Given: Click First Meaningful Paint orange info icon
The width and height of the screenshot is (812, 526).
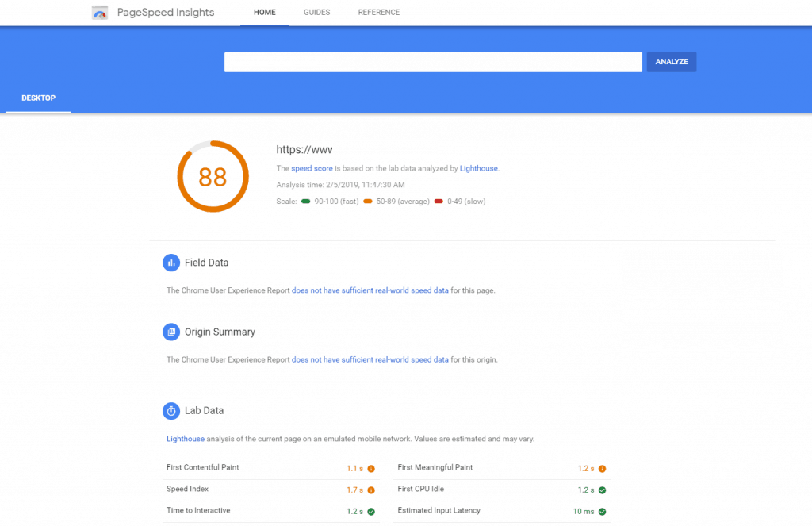Looking at the screenshot, I should [603, 468].
